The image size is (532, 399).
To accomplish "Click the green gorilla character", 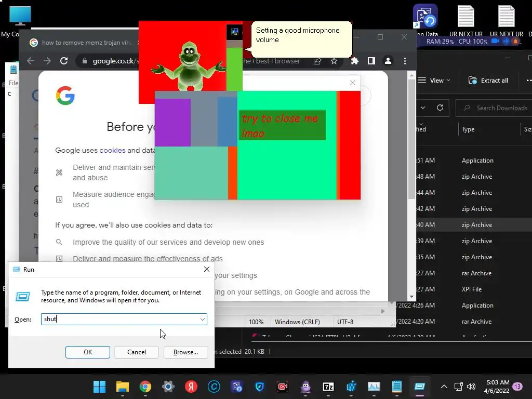I will [189, 65].
